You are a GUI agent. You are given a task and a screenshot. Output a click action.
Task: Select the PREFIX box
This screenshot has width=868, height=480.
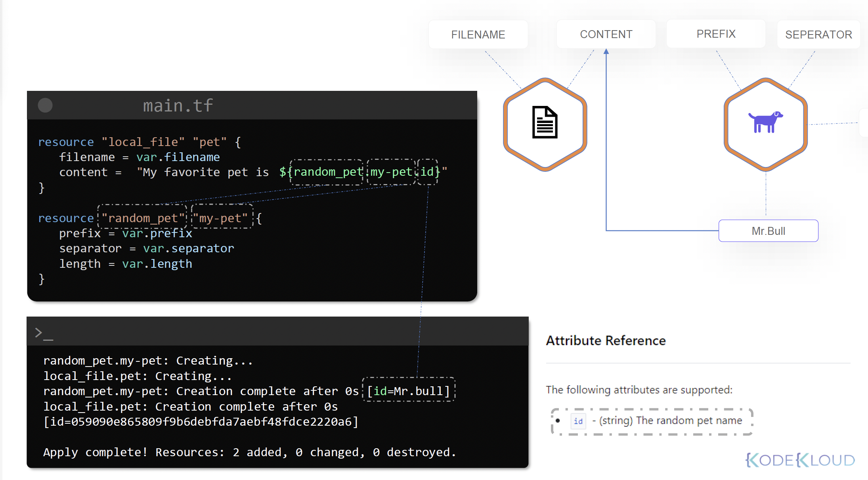click(x=716, y=34)
